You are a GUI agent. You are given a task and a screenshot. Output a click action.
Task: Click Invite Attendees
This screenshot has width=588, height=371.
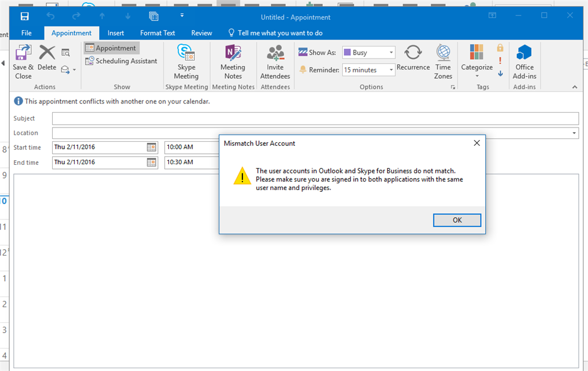coord(275,62)
